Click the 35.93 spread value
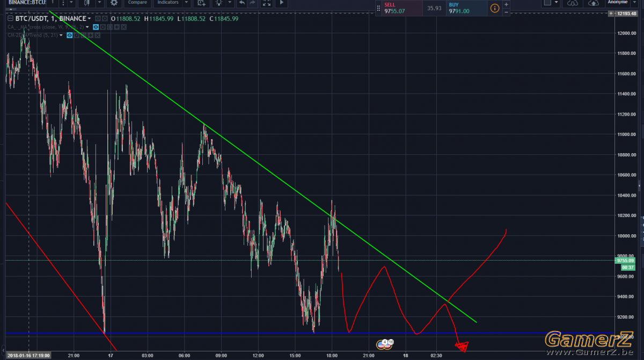The height and width of the screenshot is (360, 644). [x=434, y=8]
